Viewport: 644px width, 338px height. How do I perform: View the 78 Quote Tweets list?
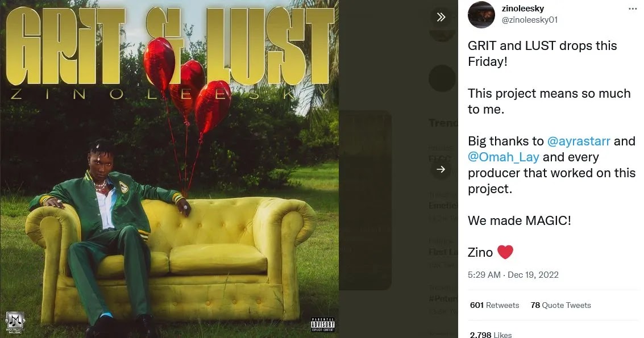(560, 305)
